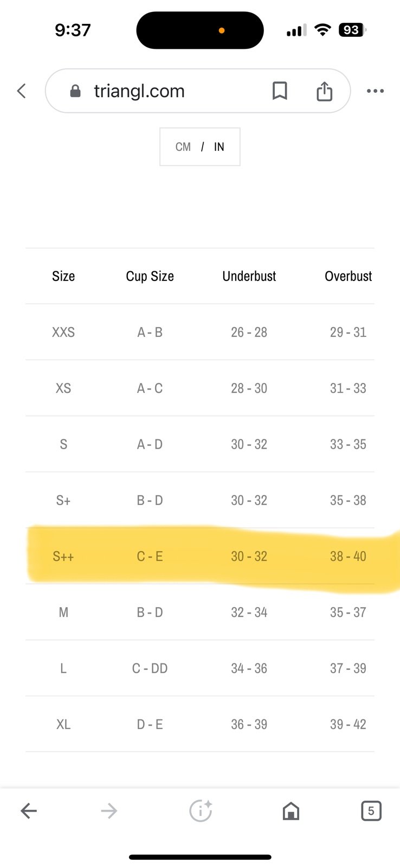
Task: Tap the battery indicator in status bar
Action: click(x=352, y=30)
